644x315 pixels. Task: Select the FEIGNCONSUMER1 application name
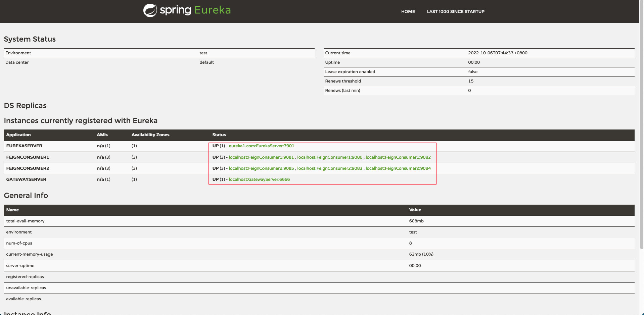click(x=28, y=157)
